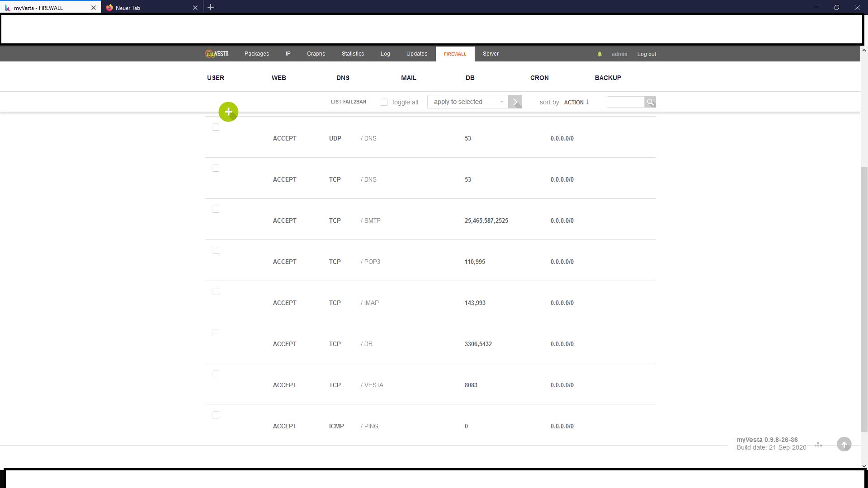Open the Updates menu

417,54
